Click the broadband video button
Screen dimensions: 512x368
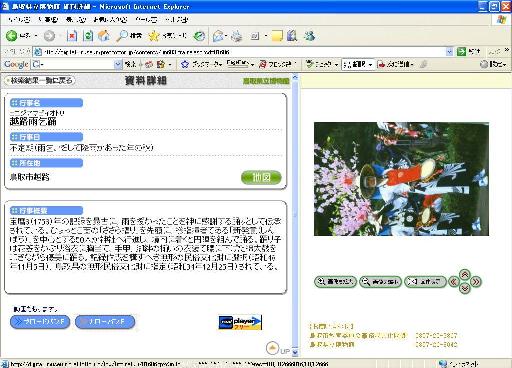point(40,322)
